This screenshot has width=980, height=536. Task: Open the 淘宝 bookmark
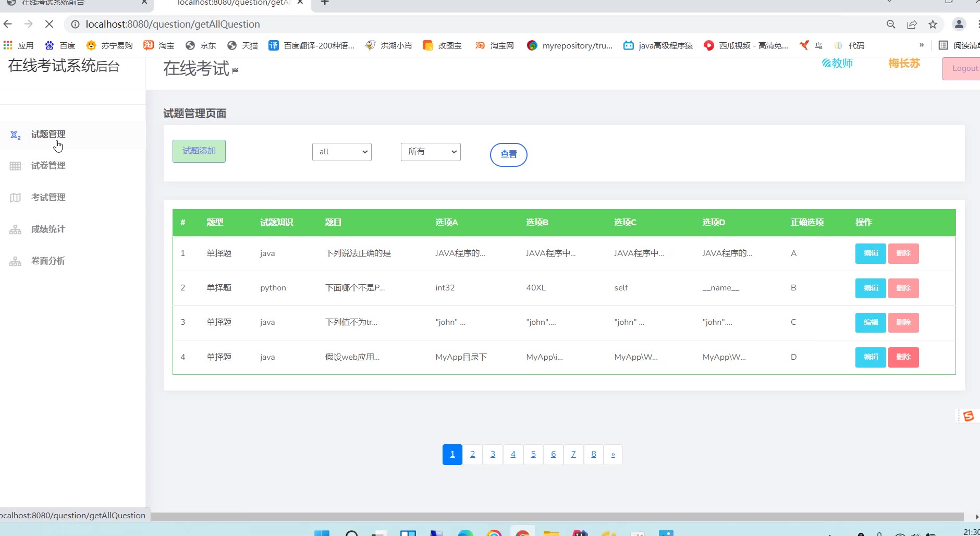pos(159,45)
